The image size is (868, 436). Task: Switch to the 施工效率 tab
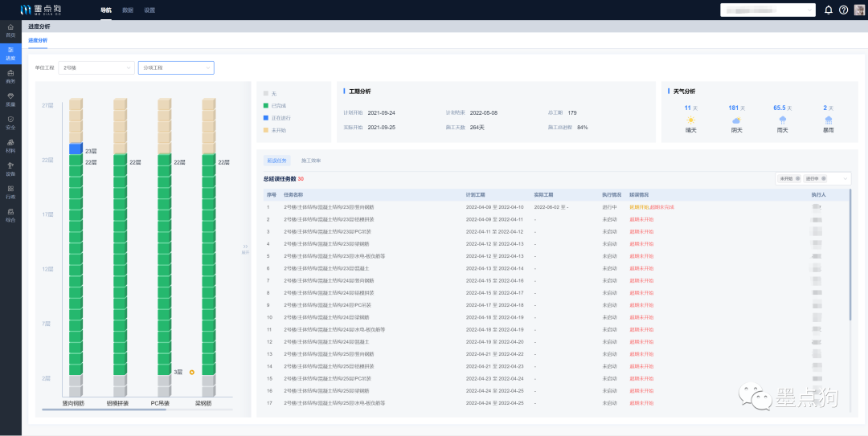point(310,161)
